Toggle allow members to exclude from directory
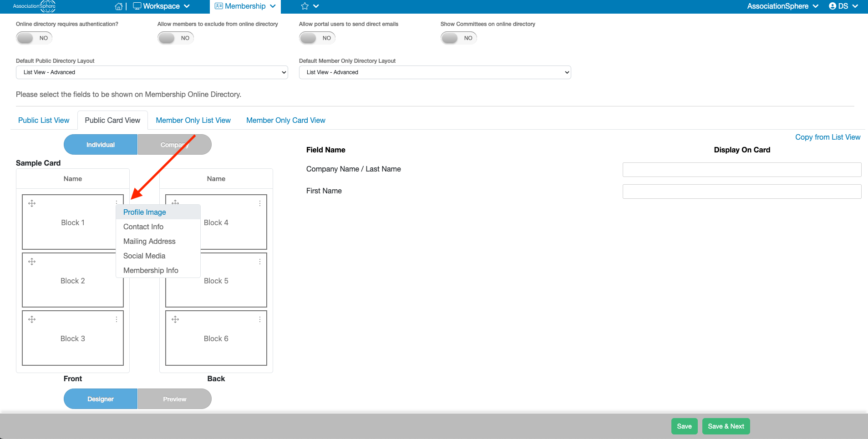 176,38
